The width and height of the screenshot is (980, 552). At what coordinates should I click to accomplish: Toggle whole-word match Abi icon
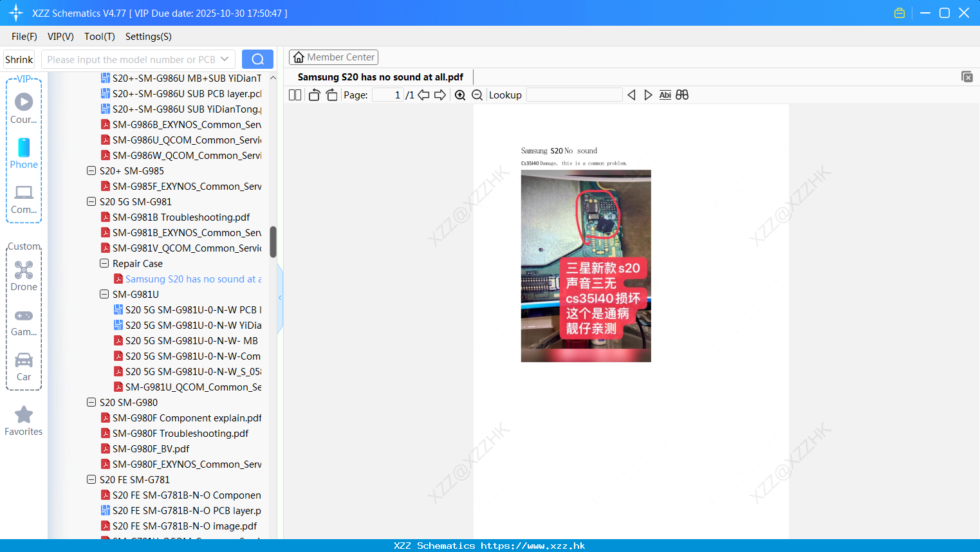tap(665, 95)
